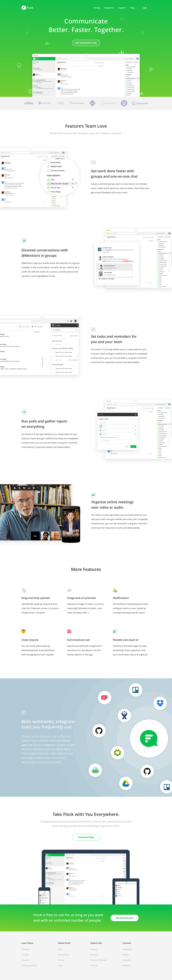This screenshot has height=980, width=172.
Task: Open the To-dos app screenshot
Action: point(39,345)
